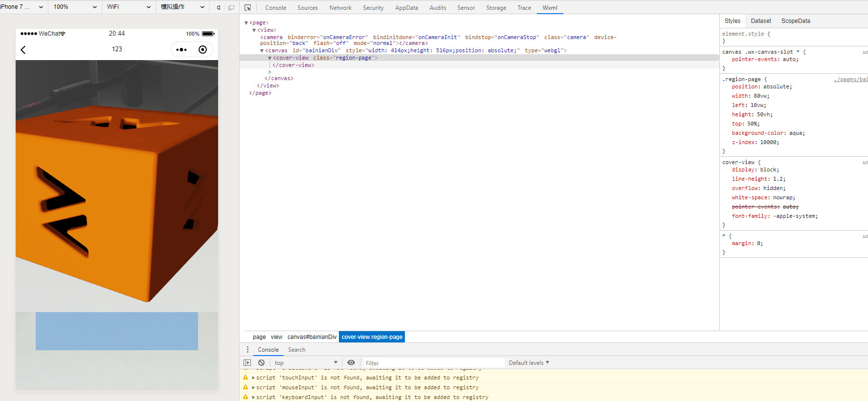Image resolution: width=868 pixels, height=401 pixels.
Task: Go back using the simulator back arrow
Action: [x=23, y=49]
